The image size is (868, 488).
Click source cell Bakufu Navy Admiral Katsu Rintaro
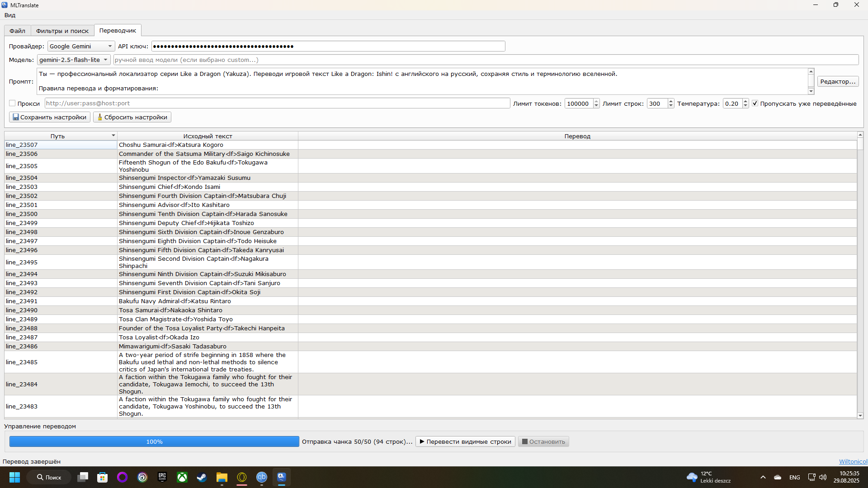(x=208, y=301)
